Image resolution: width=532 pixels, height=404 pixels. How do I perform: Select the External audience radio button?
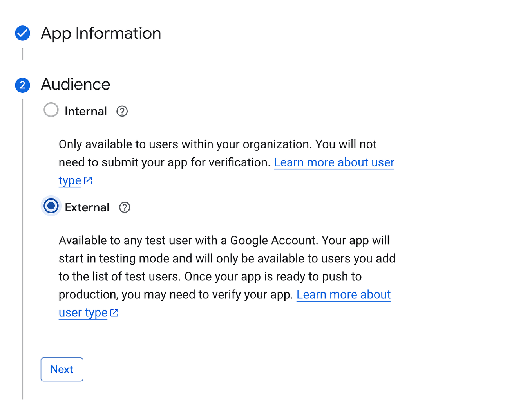pyautogui.click(x=51, y=206)
